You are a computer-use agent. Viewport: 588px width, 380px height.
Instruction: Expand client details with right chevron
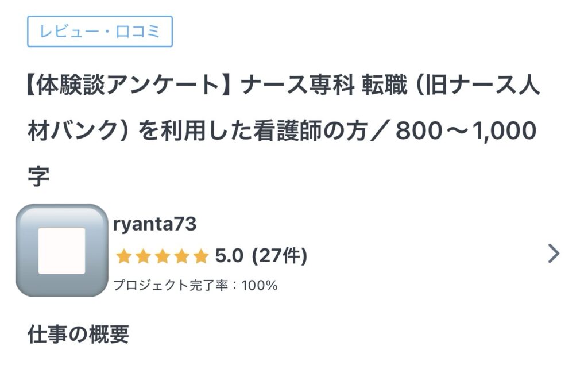pyautogui.click(x=553, y=254)
